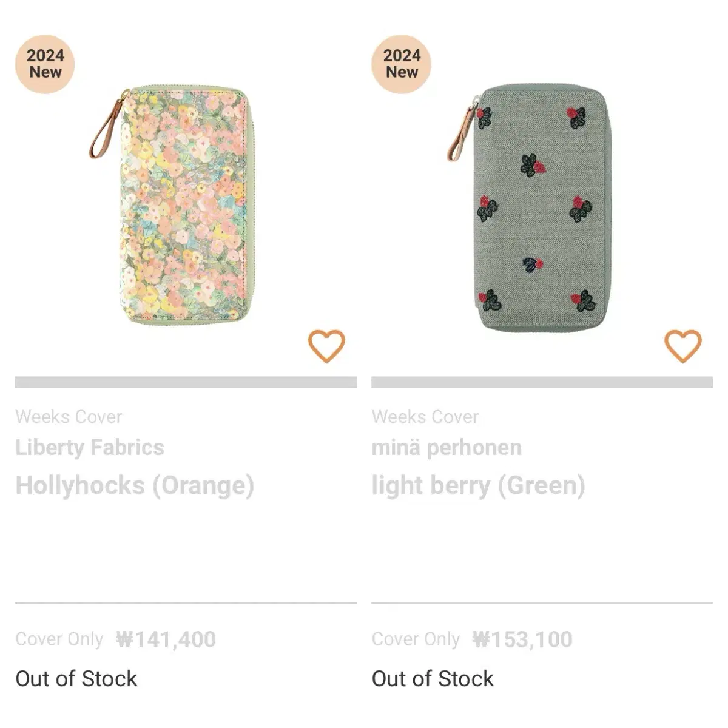Click the Hollyhocks (Orange) product title
This screenshot has height=728, width=728.
(135, 485)
